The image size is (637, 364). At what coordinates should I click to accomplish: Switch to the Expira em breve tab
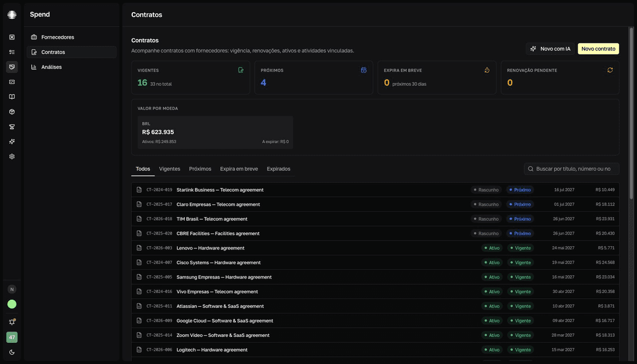[x=239, y=169]
